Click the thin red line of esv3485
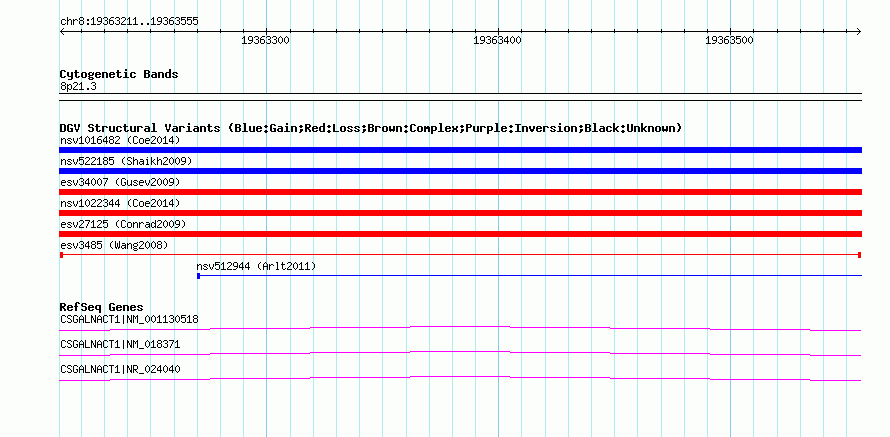The height and width of the screenshot is (437, 890). coord(460,255)
